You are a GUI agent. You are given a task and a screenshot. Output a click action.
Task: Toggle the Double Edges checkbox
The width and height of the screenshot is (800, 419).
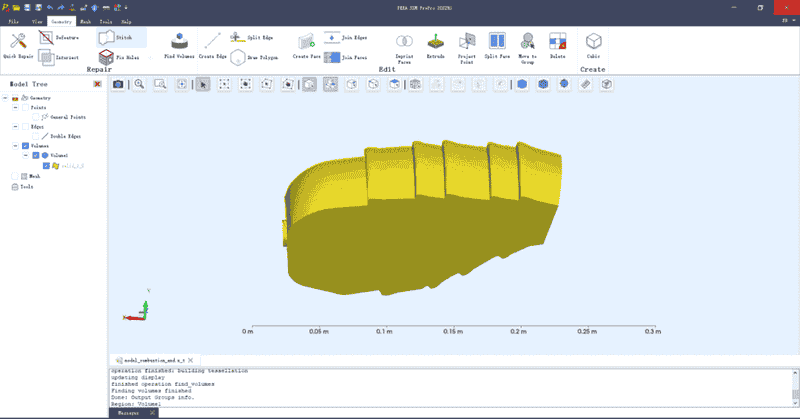point(36,136)
